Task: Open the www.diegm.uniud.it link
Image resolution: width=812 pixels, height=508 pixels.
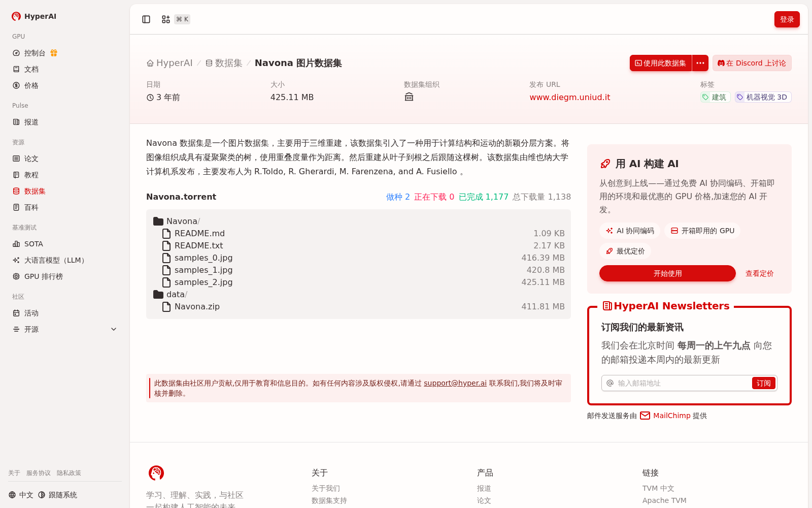Action: (569, 97)
